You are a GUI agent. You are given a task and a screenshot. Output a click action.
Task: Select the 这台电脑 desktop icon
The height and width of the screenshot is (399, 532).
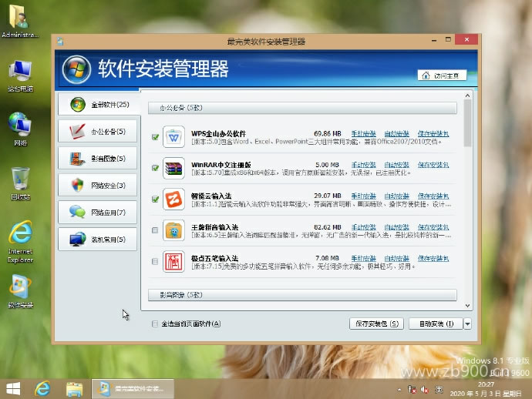[x=20, y=76]
